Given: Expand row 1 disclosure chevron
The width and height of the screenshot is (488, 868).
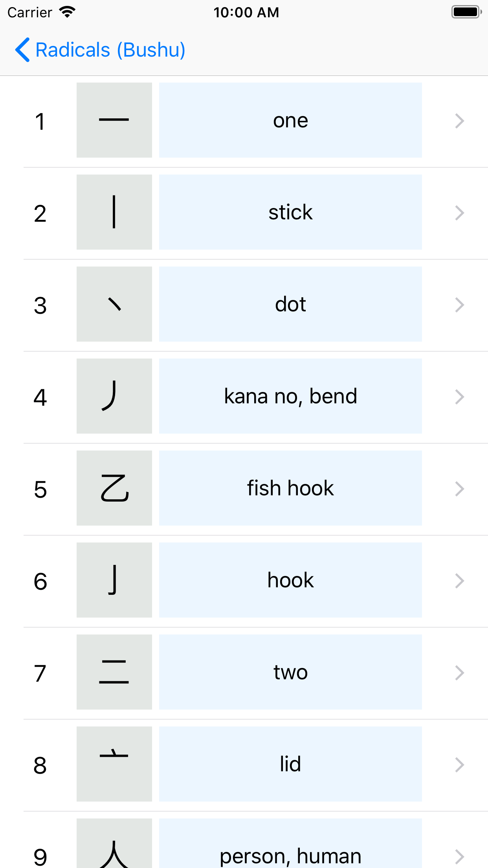Looking at the screenshot, I should tap(460, 121).
